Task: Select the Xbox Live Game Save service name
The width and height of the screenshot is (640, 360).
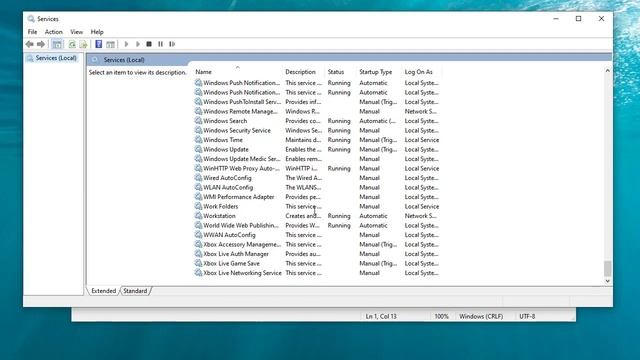Action: pos(231,263)
